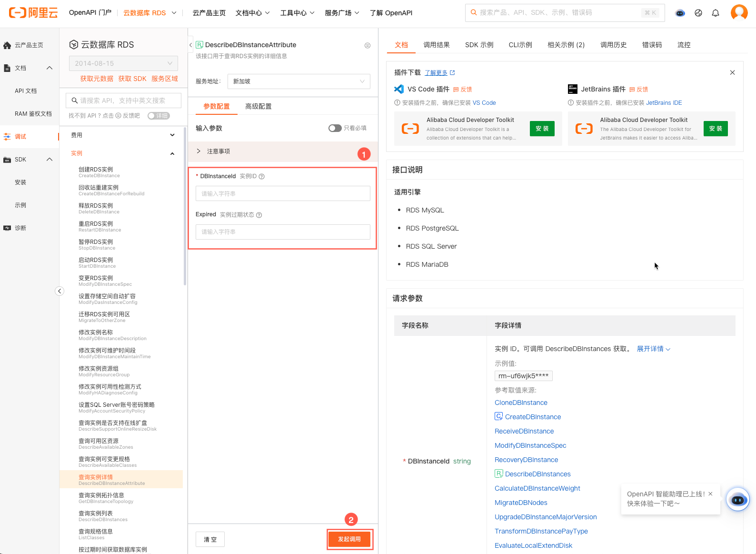This screenshot has width=756, height=554.
Task: Click the help icon next to 实例过期状态
Action: [x=259, y=215]
